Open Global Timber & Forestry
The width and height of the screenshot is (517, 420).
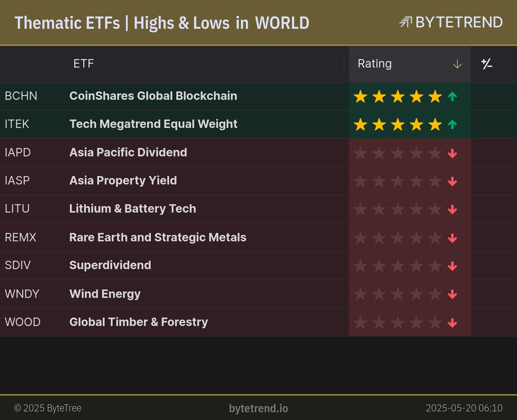(x=139, y=322)
